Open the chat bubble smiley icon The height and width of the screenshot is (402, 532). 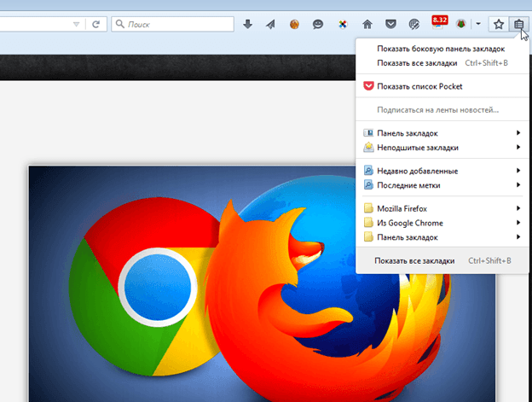[317, 24]
